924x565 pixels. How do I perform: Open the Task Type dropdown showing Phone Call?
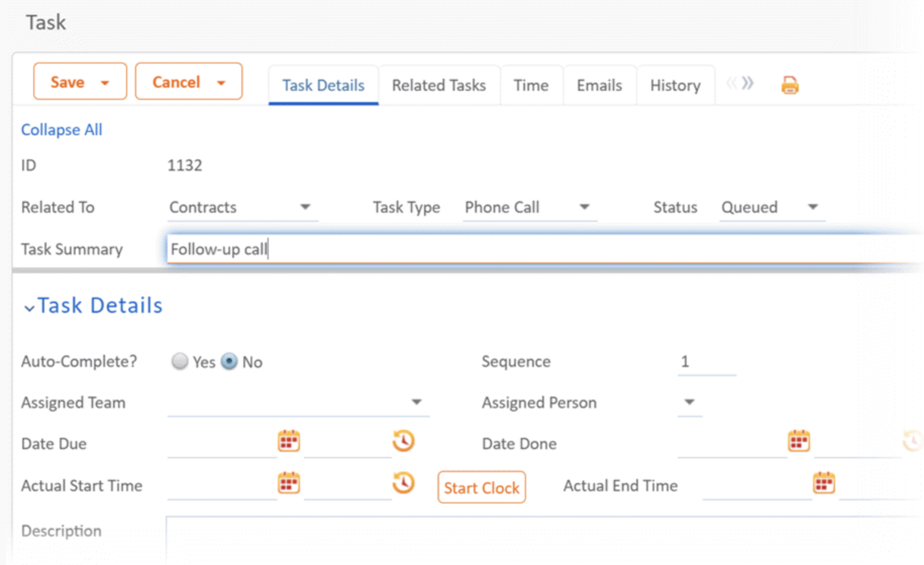point(584,207)
